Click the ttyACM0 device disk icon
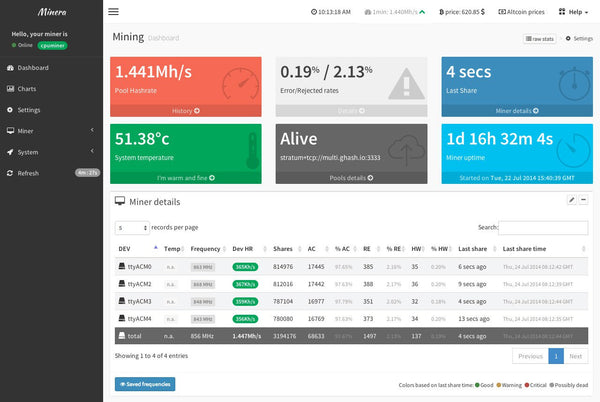600x402 pixels. tap(122, 266)
